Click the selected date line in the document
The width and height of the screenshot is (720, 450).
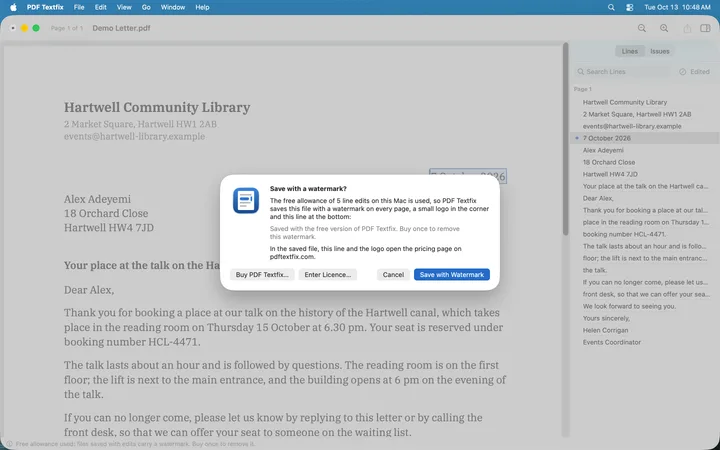468,176
